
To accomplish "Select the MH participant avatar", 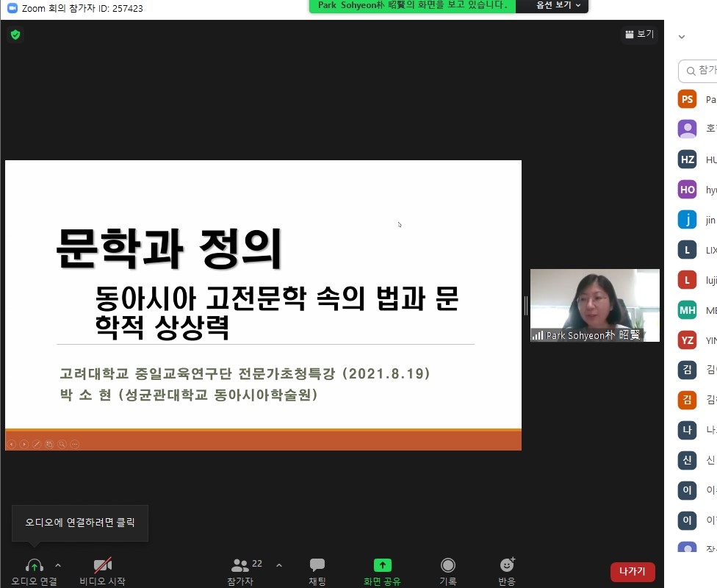I will coord(687,310).
